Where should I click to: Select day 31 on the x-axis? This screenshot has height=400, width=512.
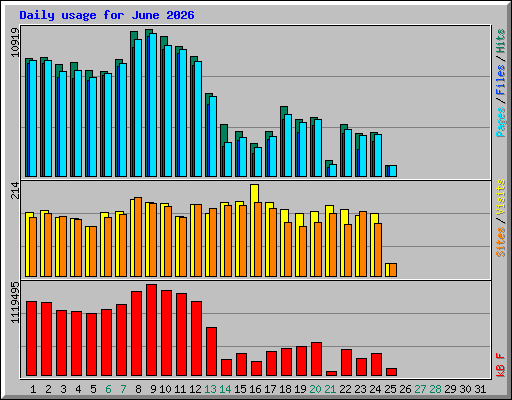click(x=480, y=389)
